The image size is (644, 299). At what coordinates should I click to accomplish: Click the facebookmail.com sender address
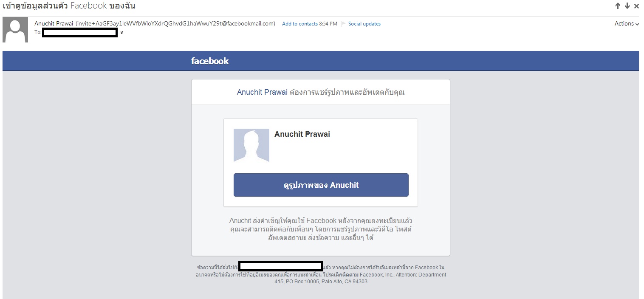click(x=175, y=24)
